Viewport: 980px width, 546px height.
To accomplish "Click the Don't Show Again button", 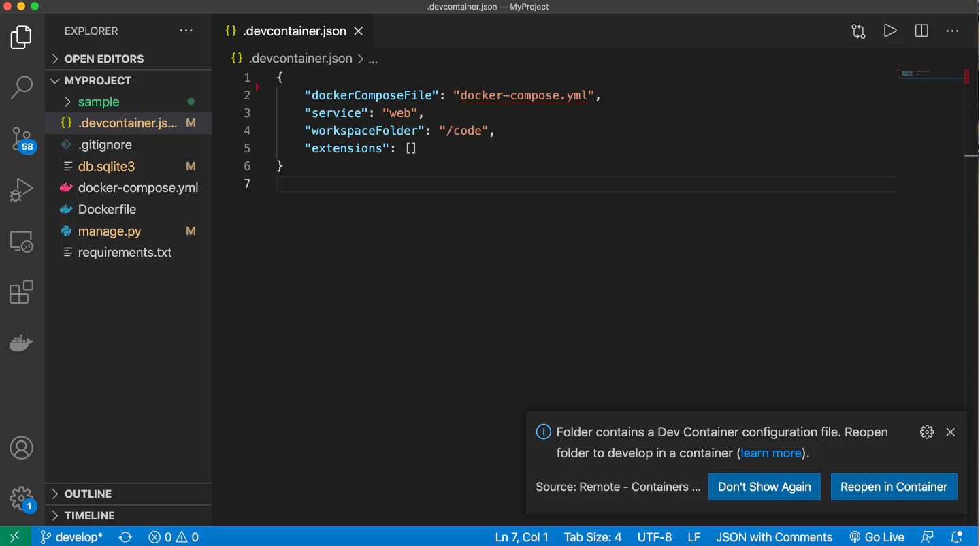I will coord(764,487).
